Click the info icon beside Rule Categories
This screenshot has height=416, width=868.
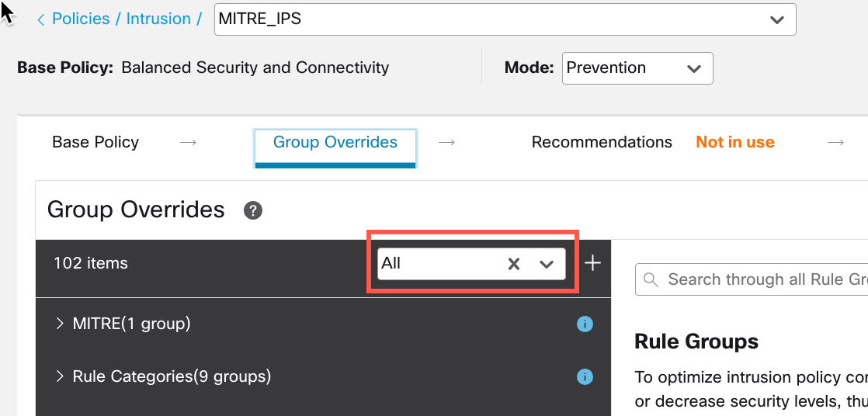[x=585, y=377]
